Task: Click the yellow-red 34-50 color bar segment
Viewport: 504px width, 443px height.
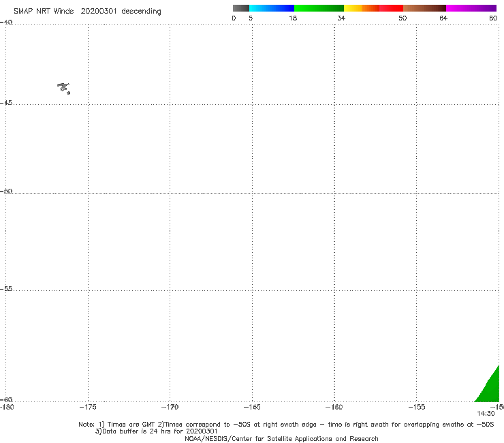Action: click(373, 8)
